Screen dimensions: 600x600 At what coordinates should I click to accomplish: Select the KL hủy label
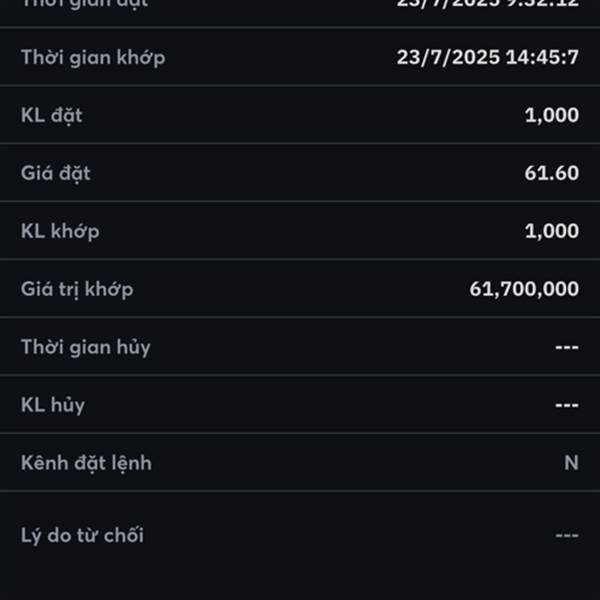pyautogui.click(x=53, y=405)
